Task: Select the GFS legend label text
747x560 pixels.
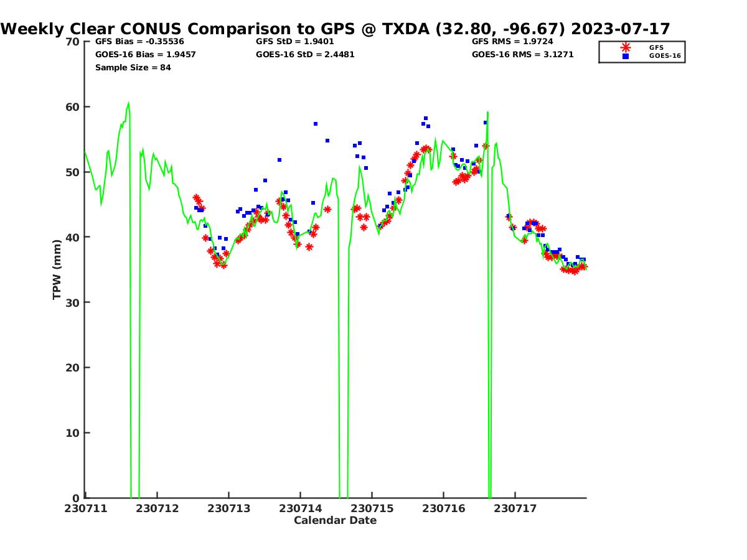Action: pyautogui.click(x=656, y=47)
